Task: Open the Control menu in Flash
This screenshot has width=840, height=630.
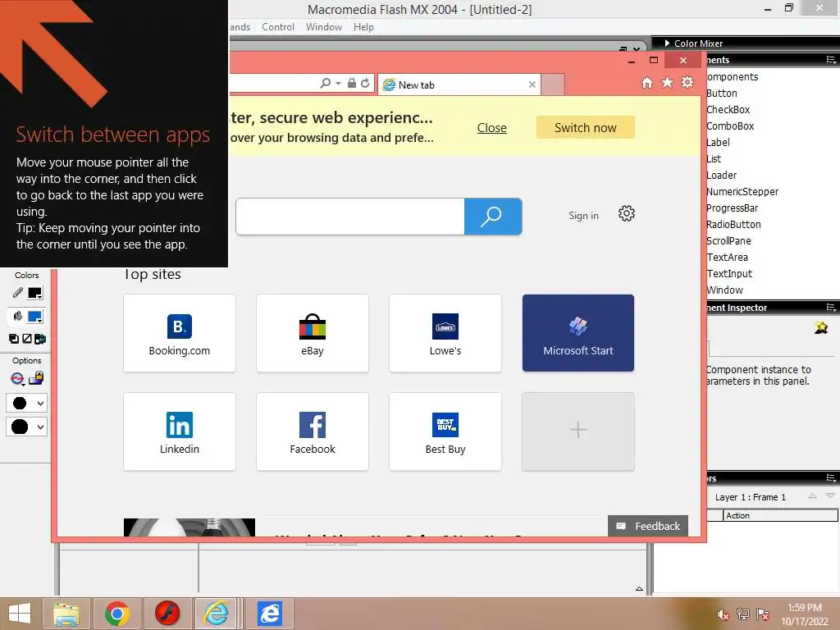Action: (278, 27)
